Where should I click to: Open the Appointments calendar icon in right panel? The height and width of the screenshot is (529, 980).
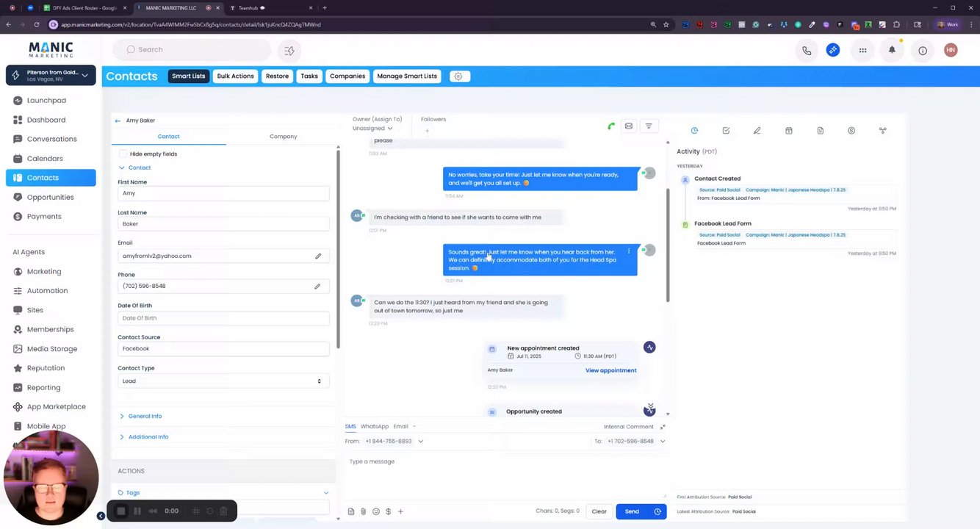(788, 131)
